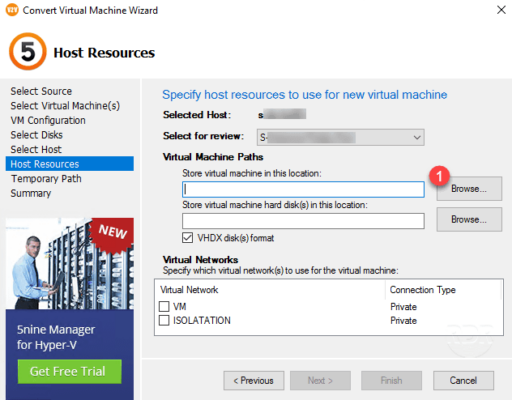Viewport: 512px width, 400px height.
Task: Select Host Resources step
Action: [x=70, y=164]
